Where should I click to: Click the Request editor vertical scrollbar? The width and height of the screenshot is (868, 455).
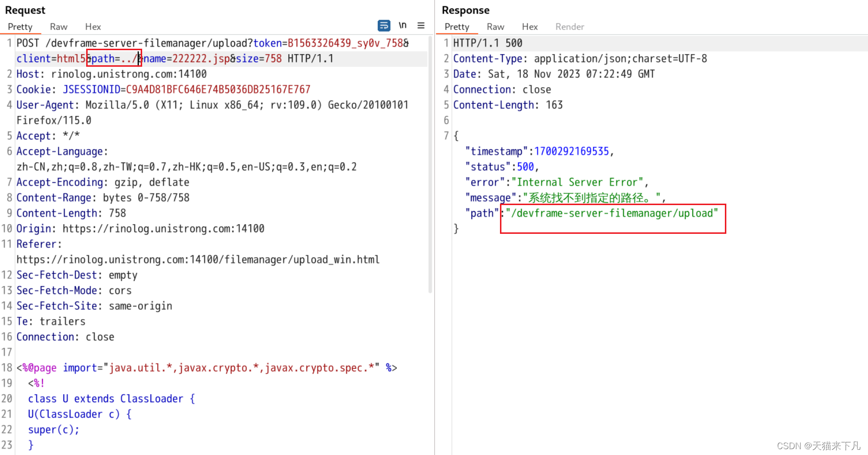click(x=430, y=166)
